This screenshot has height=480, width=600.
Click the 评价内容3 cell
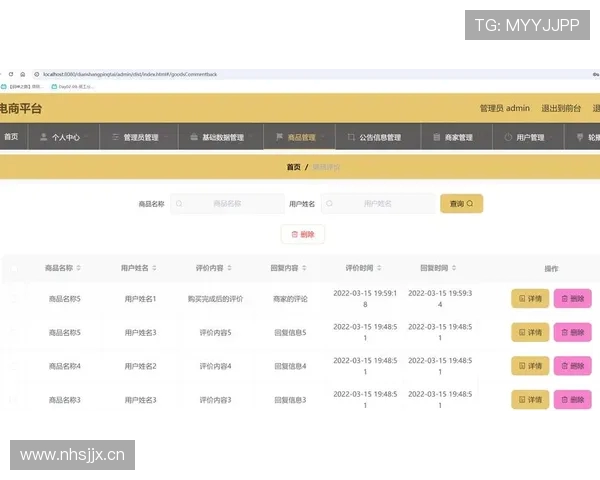[x=215, y=400]
